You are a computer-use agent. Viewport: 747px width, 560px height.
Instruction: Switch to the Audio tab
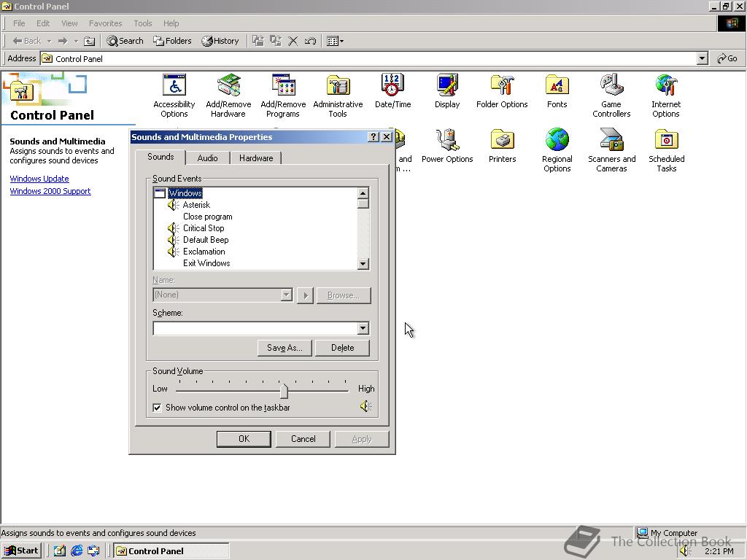click(x=207, y=158)
